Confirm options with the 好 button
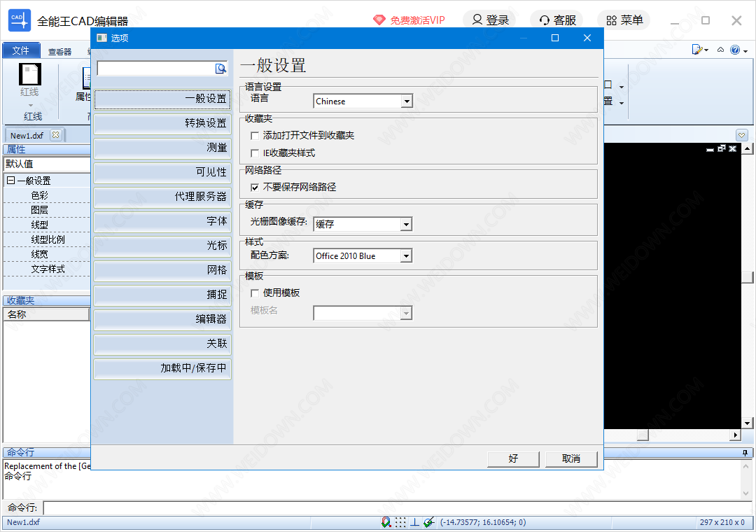756x532 pixels. 513,458
